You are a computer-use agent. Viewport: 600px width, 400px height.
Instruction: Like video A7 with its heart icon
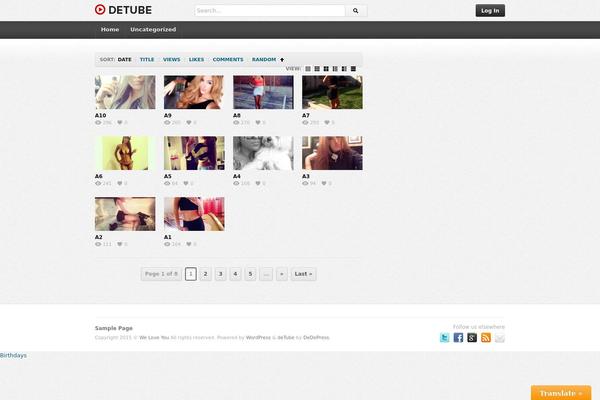click(x=327, y=122)
